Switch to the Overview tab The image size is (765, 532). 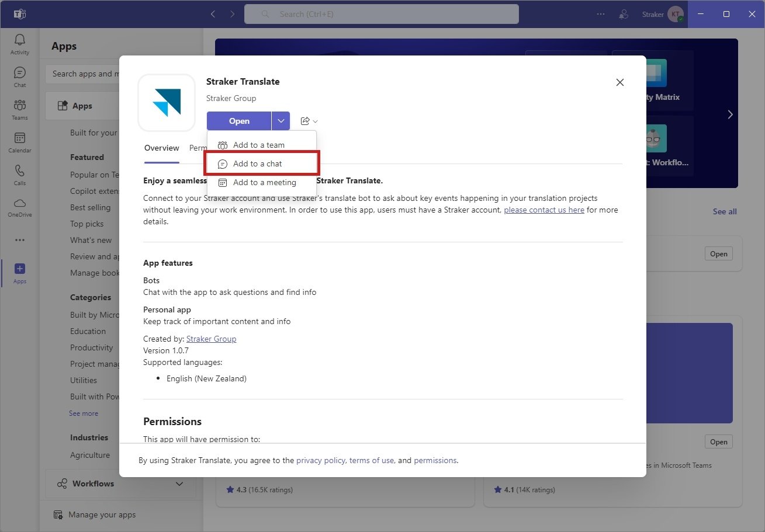coord(161,148)
